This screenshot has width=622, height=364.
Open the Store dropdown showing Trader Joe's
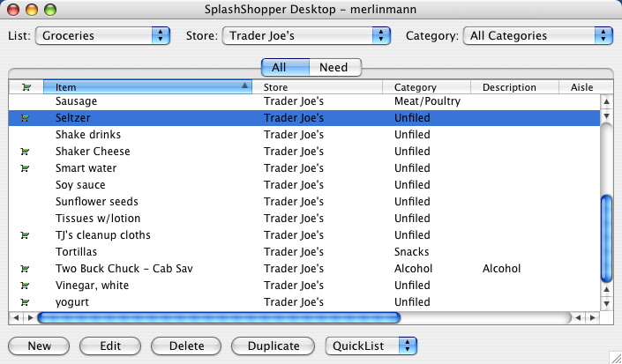click(305, 36)
